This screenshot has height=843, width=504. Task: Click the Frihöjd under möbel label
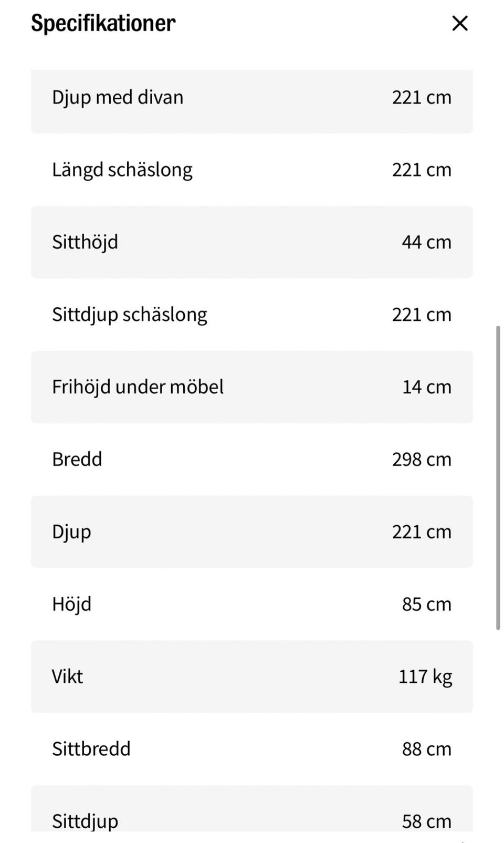138,387
